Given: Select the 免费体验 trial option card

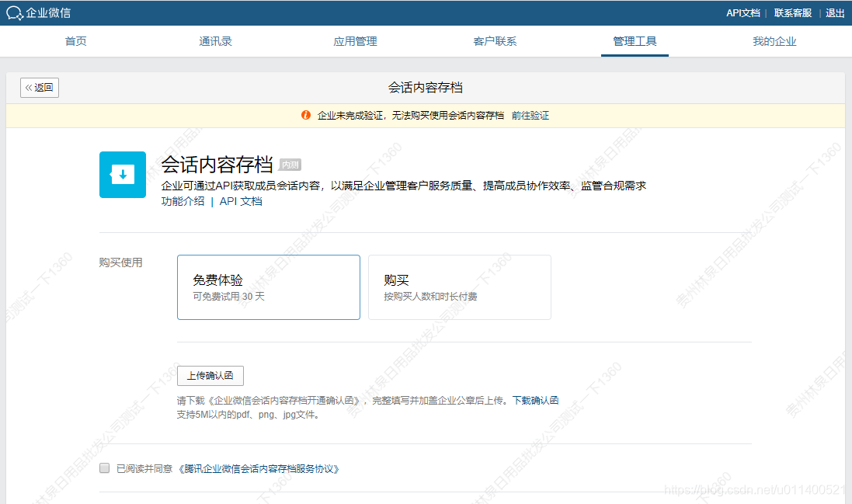Looking at the screenshot, I should (269, 287).
